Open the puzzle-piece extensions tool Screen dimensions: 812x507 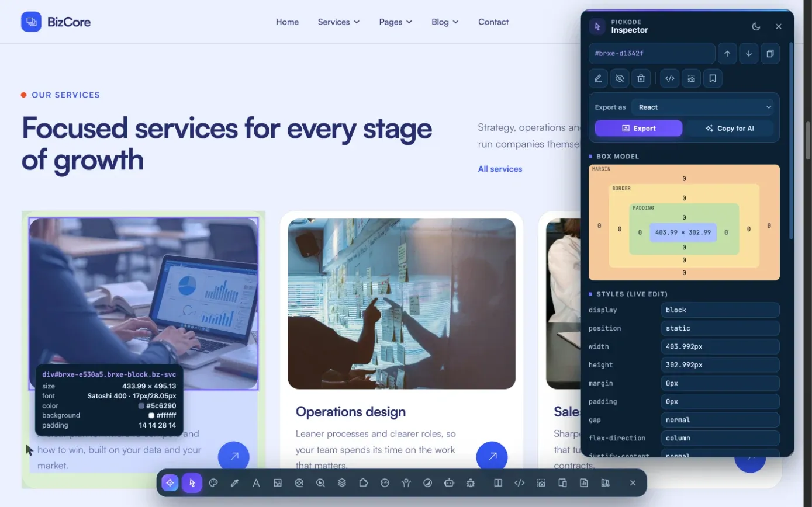coord(364,483)
